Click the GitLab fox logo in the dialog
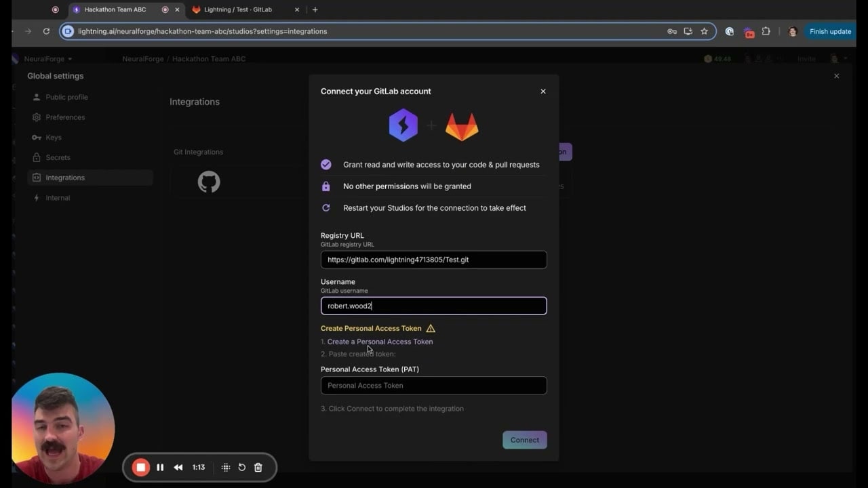Image resolution: width=868 pixels, height=488 pixels. pyautogui.click(x=462, y=127)
